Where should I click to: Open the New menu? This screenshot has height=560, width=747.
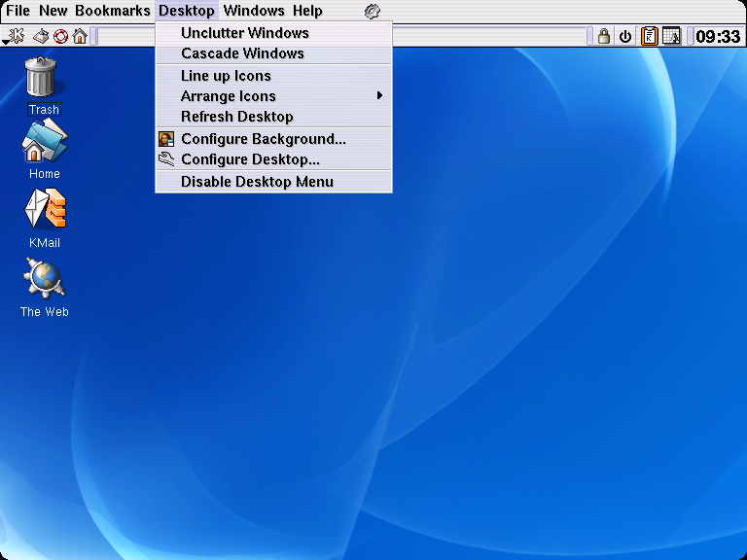(x=53, y=11)
